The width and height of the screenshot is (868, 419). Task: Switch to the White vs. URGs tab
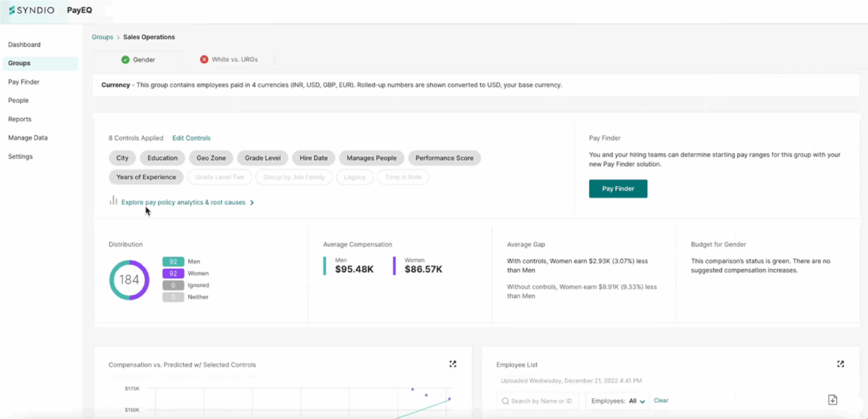(229, 59)
